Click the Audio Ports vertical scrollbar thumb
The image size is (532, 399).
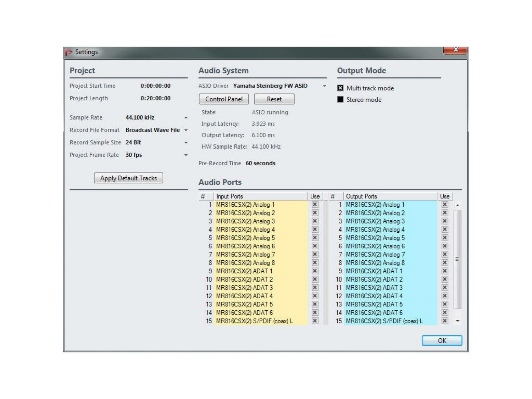click(458, 259)
